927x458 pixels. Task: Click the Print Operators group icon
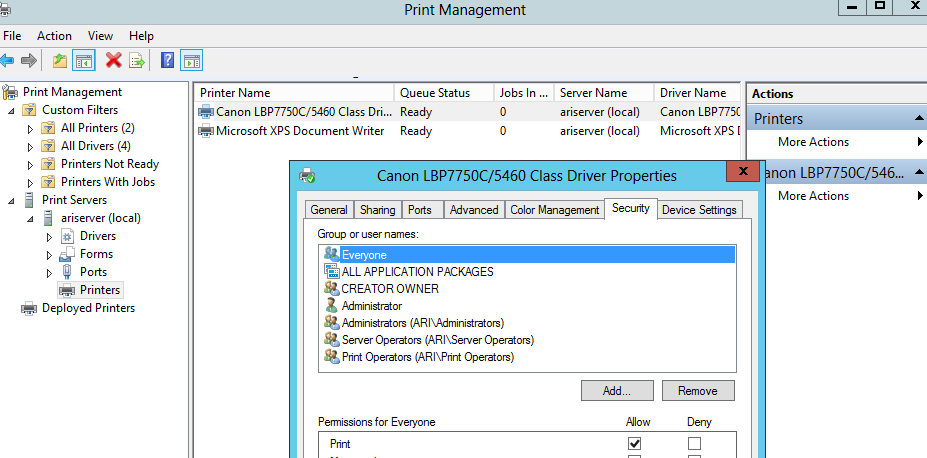pyautogui.click(x=332, y=358)
